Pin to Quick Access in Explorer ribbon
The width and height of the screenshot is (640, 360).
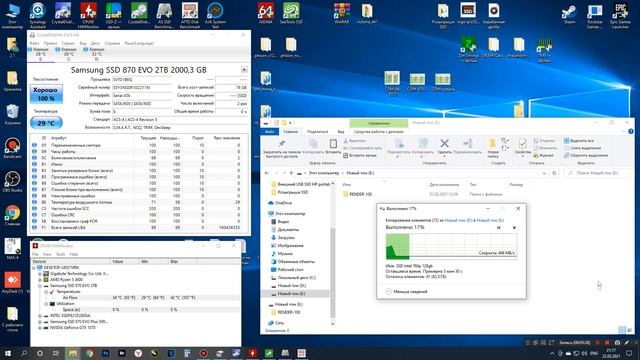[282, 148]
